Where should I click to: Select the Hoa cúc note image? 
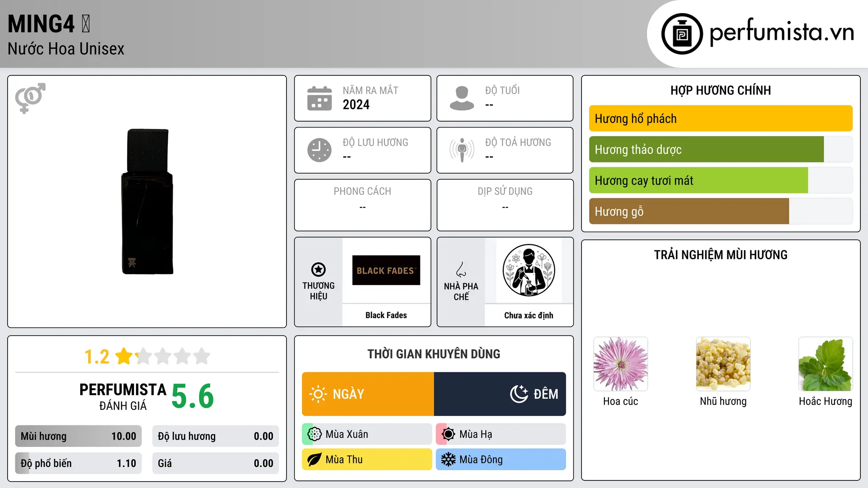pos(620,364)
